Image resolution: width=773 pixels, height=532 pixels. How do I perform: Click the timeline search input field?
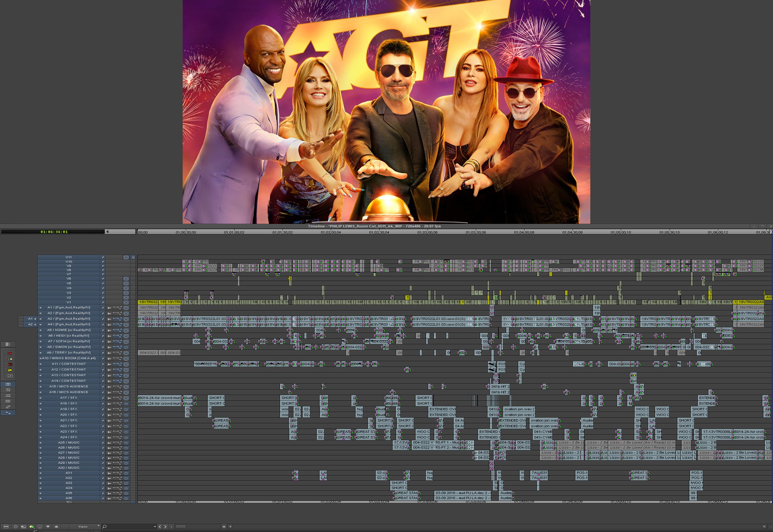(130, 527)
